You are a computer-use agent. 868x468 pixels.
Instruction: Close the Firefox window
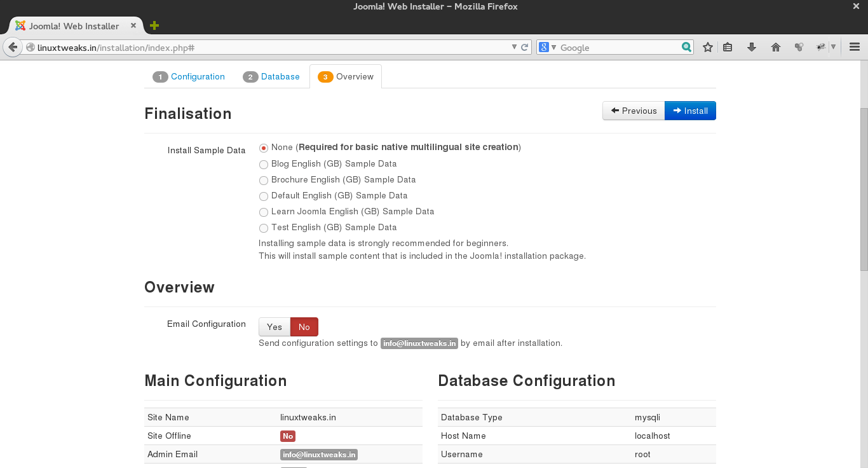[x=855, y=6]
